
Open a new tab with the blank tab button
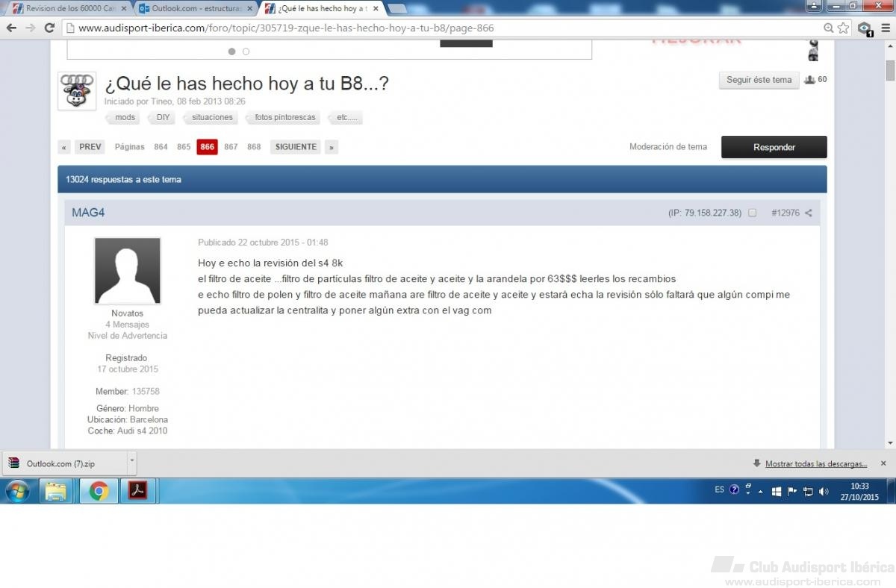point(397,9)
